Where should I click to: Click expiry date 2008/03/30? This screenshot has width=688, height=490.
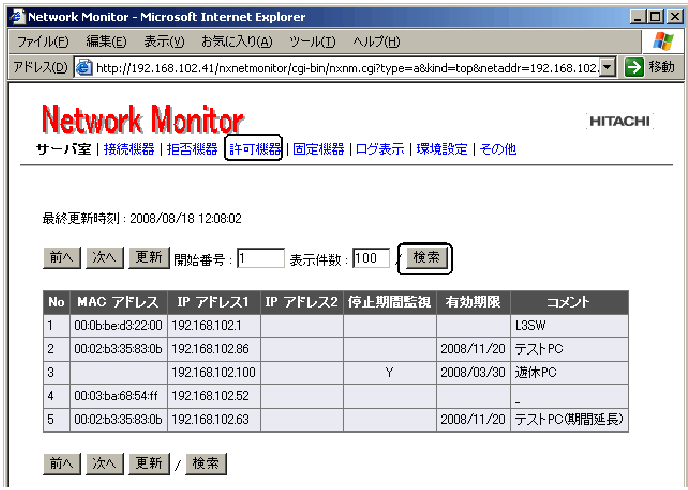tap(473, 372)
